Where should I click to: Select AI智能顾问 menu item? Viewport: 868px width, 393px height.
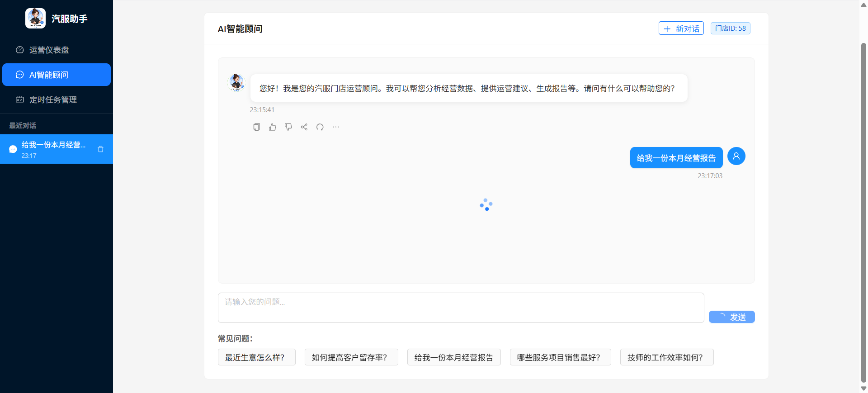point(57,75)
